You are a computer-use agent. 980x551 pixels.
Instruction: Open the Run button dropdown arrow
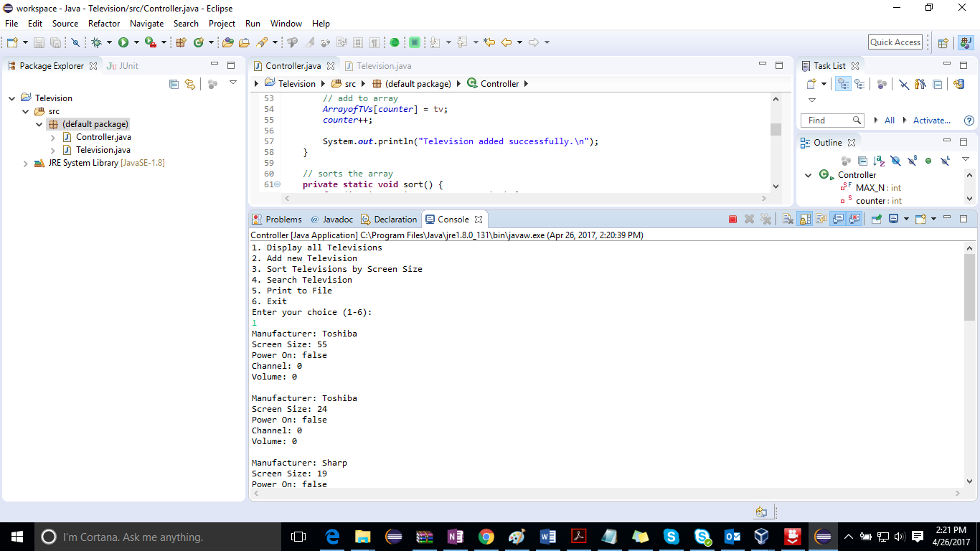pos(136,42)
